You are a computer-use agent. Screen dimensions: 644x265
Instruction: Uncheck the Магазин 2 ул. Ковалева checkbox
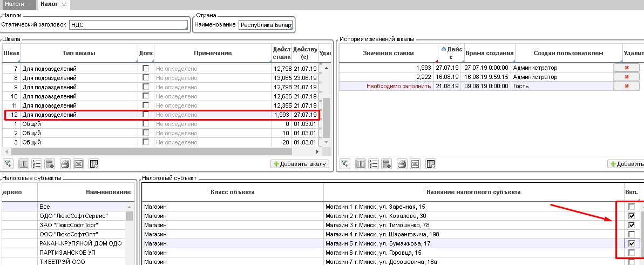632,216
